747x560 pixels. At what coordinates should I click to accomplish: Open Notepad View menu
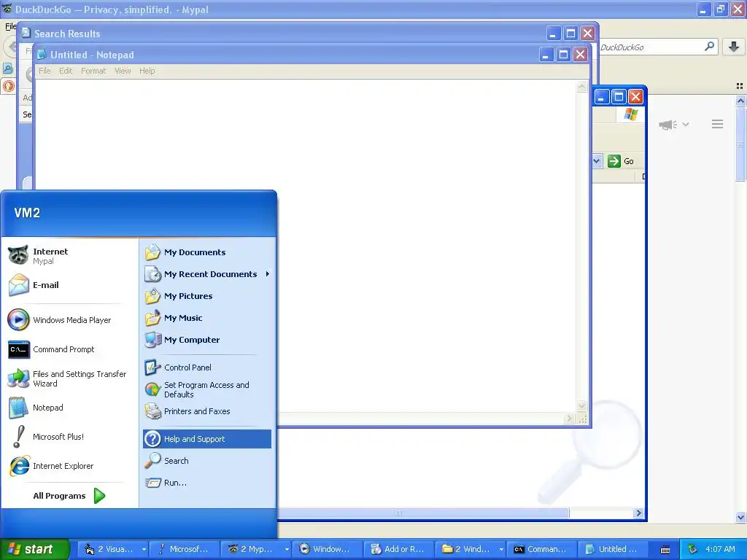[x=123, y=71]
